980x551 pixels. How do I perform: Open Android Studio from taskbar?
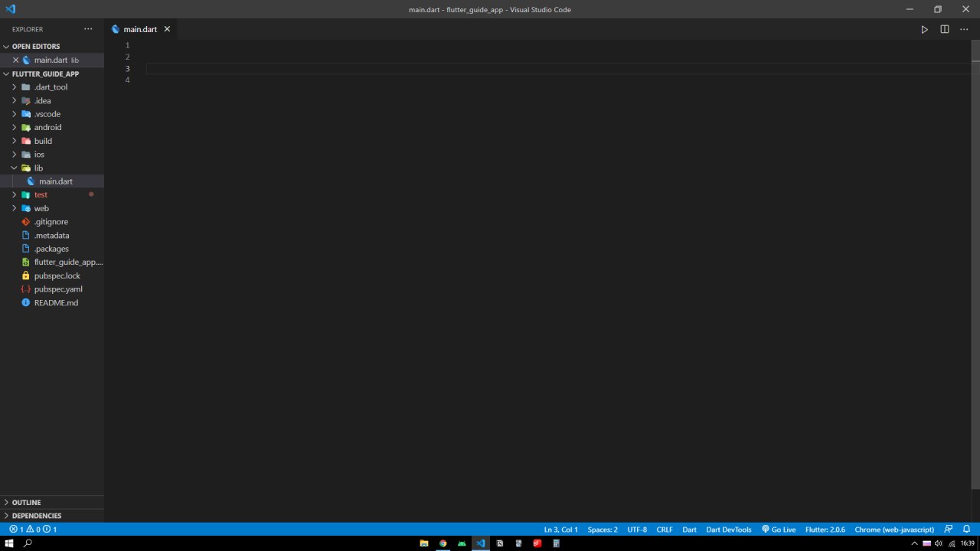coord(462,543)
